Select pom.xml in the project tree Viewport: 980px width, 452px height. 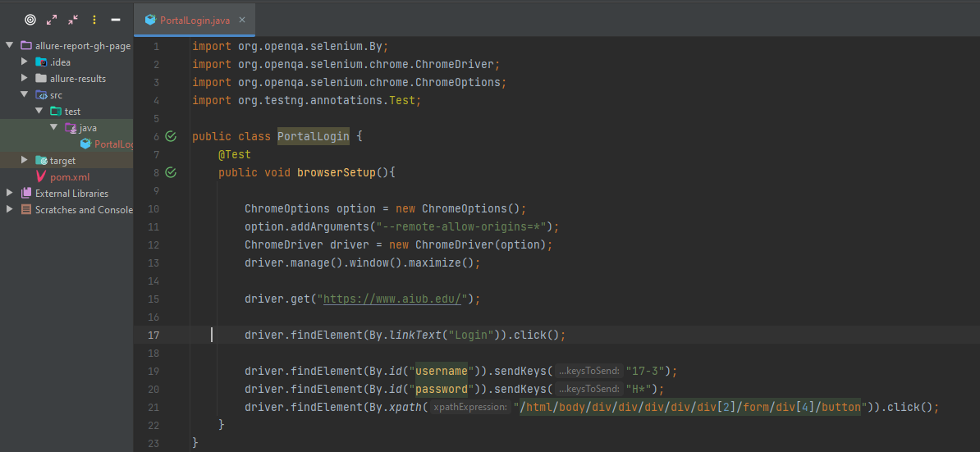click(x=70, y=176)
